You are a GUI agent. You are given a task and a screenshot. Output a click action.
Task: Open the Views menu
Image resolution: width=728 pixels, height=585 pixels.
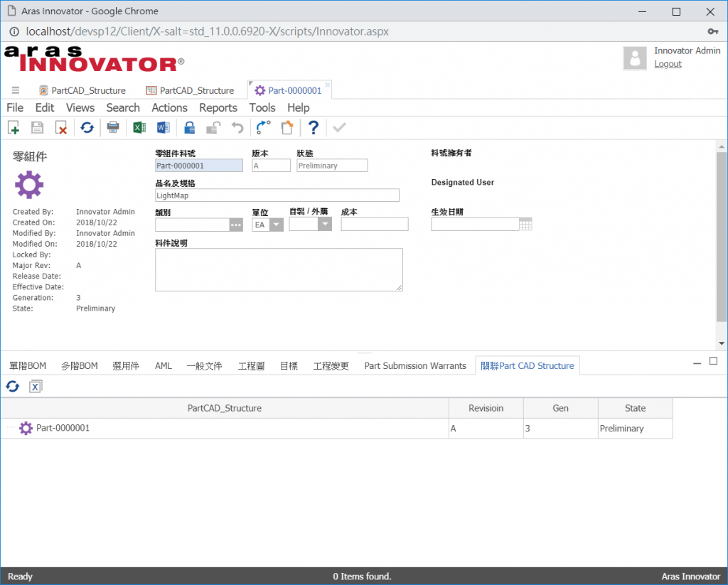[80, 108]
